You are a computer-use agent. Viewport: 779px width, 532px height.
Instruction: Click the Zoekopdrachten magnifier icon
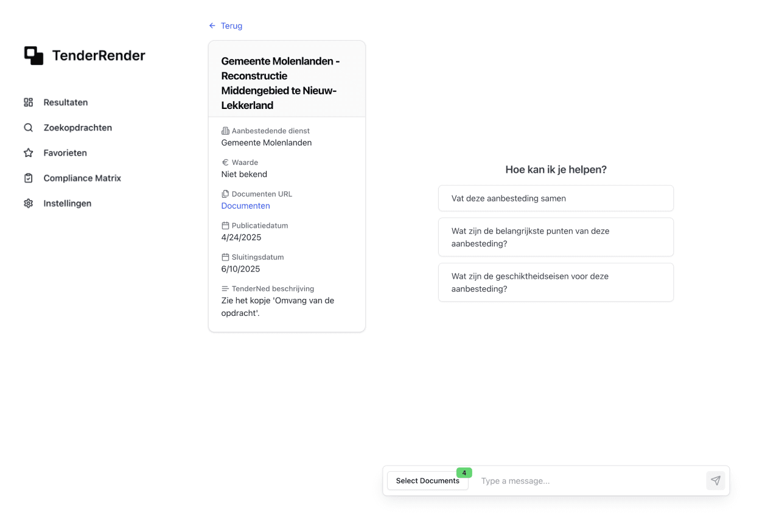(x=29, y=128)
